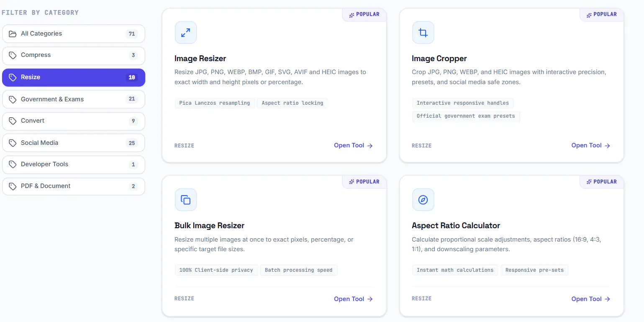
Task: Click the Aspect Ratio Calculator compass icon
Action: tap(423, 200)
